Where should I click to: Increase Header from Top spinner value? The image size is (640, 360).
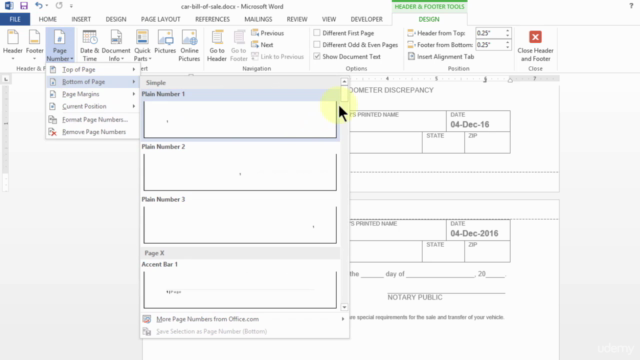pyautogui.click(x=507, y=31)
